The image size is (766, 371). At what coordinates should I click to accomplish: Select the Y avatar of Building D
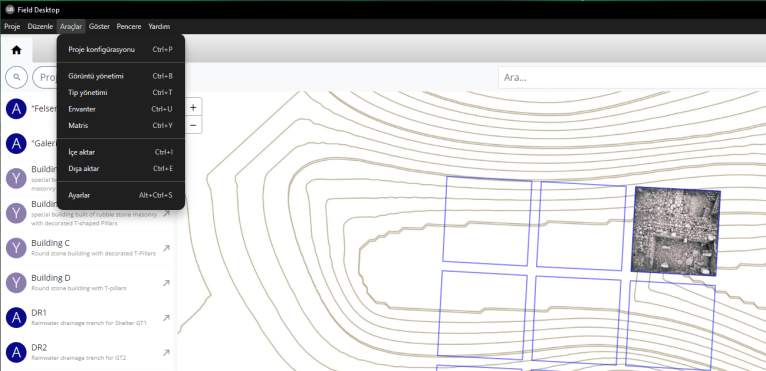pos(16,283)
